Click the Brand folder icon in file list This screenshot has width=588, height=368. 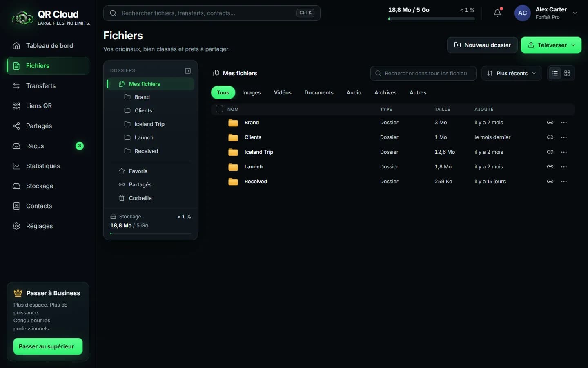(x=233, y=123)
